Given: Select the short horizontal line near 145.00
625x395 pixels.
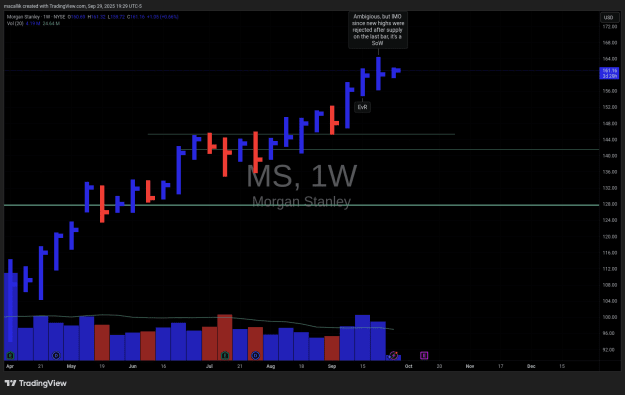Looking at the screenshot, I should click(301, 134).
